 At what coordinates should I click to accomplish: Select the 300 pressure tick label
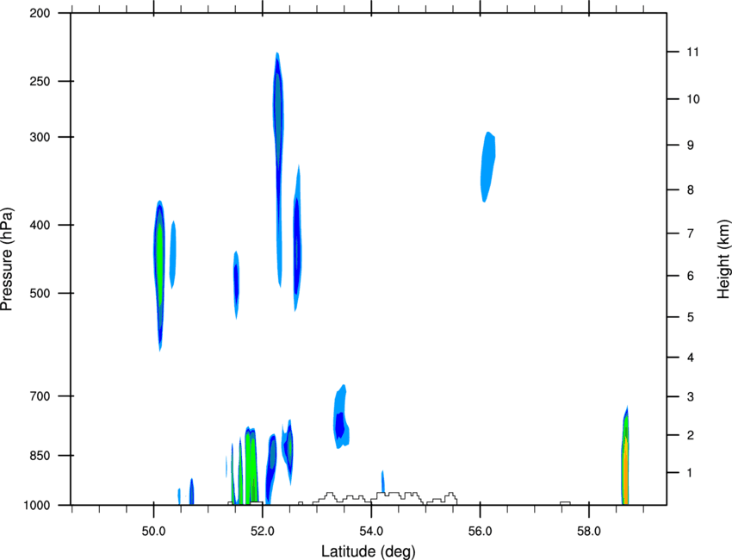coord(40,137)
